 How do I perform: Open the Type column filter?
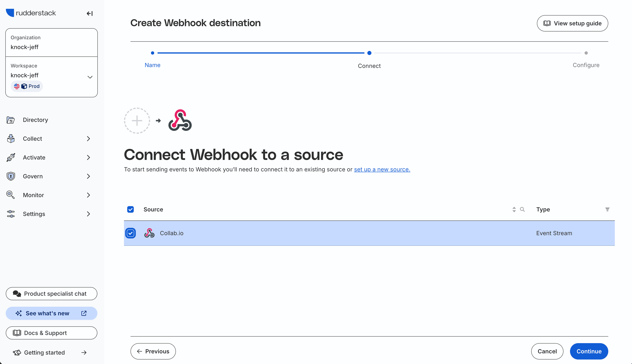[607, 209]
